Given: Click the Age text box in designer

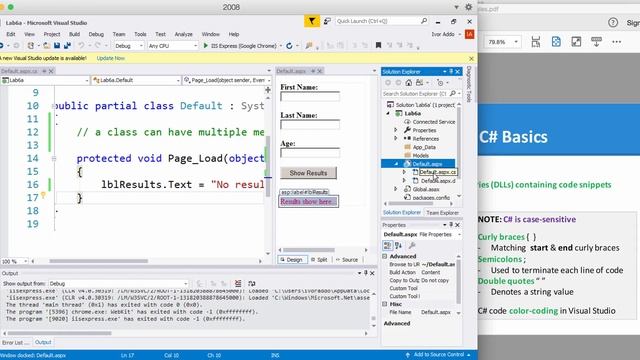Looking at the screenshot, I should 310,153.
